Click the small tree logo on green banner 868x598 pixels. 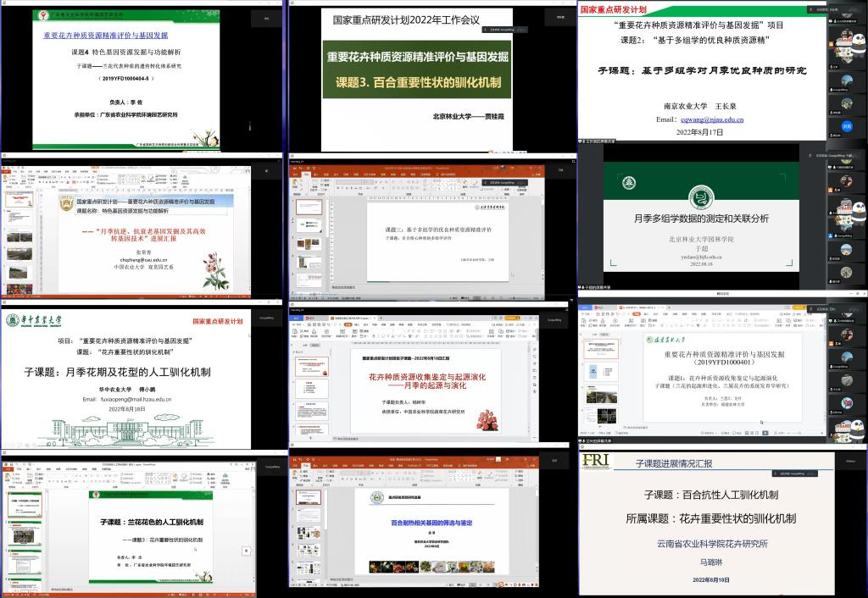coord(628,182)
